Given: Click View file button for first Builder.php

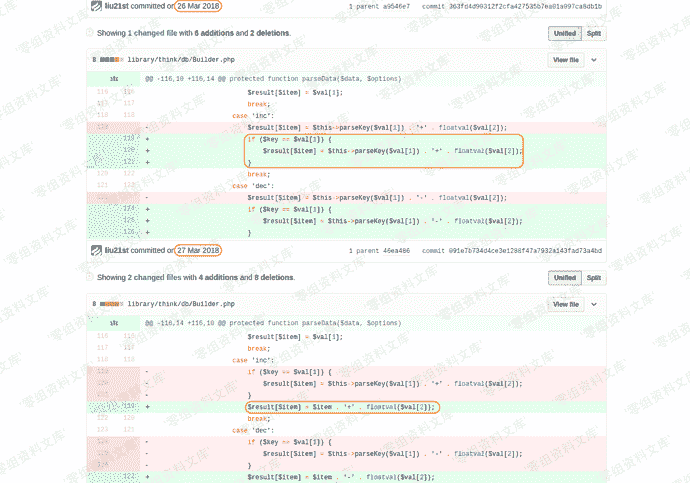Looking at the screenshot, I should click(565, 60).
